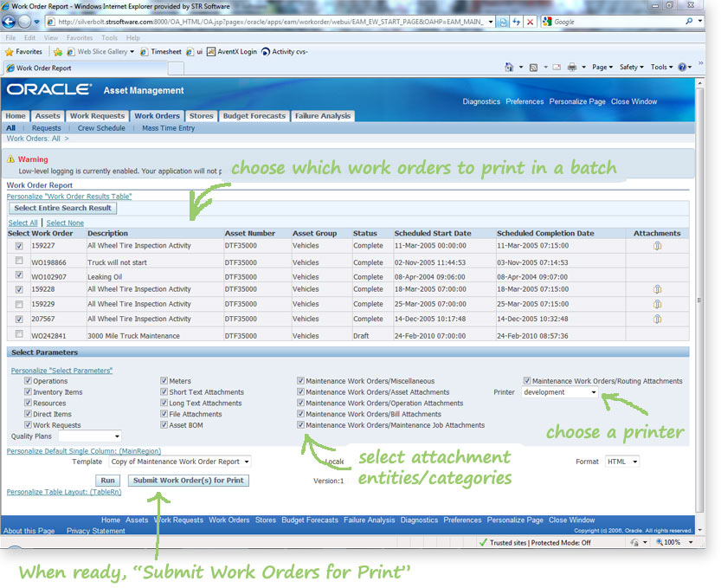Click Submit Work Order(s) for Print button

coord(189,481)
